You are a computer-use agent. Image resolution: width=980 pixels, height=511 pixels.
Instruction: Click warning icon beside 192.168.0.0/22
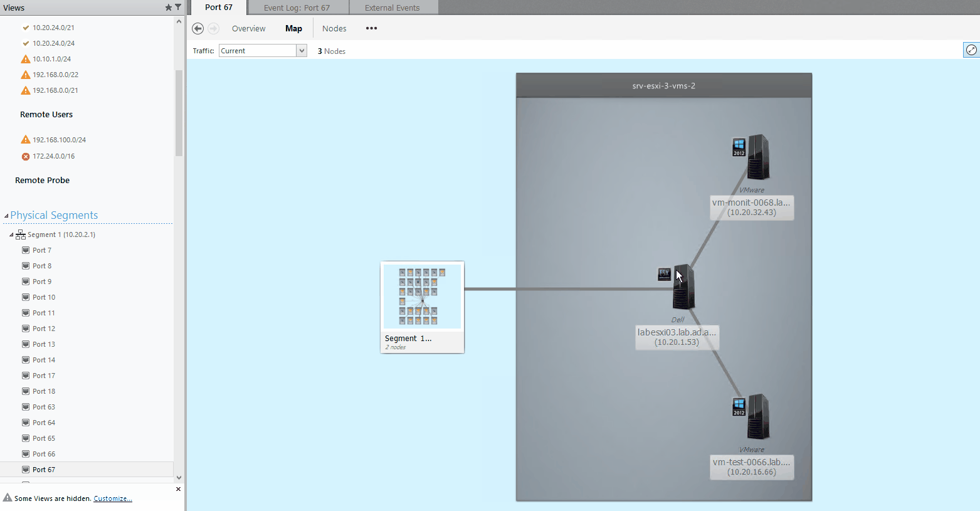26,75
